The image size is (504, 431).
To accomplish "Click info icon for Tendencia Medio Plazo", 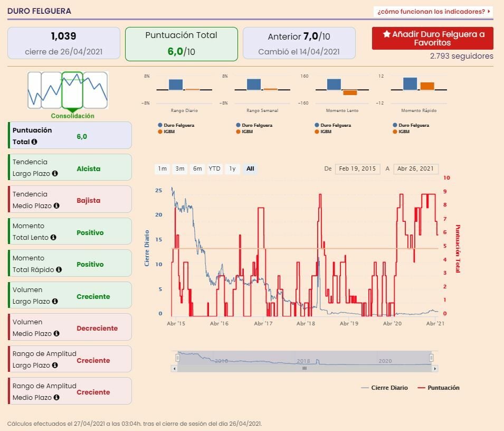I will (x=56, y=206).
